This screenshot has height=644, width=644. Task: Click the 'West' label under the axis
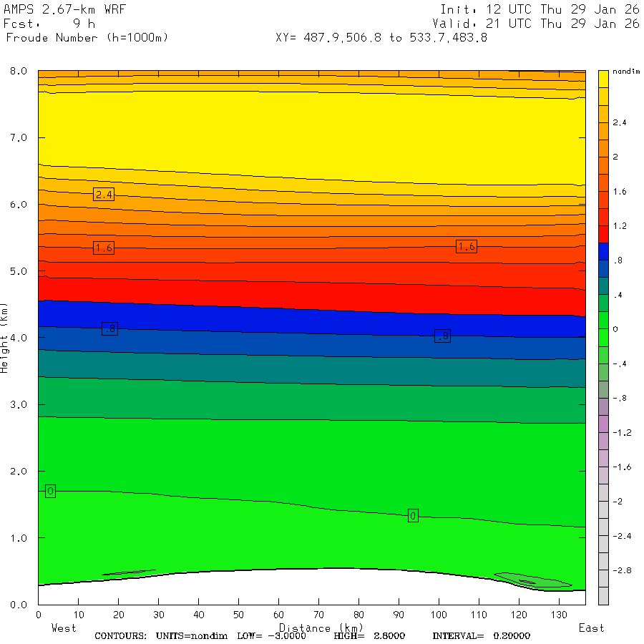point(64,628)
